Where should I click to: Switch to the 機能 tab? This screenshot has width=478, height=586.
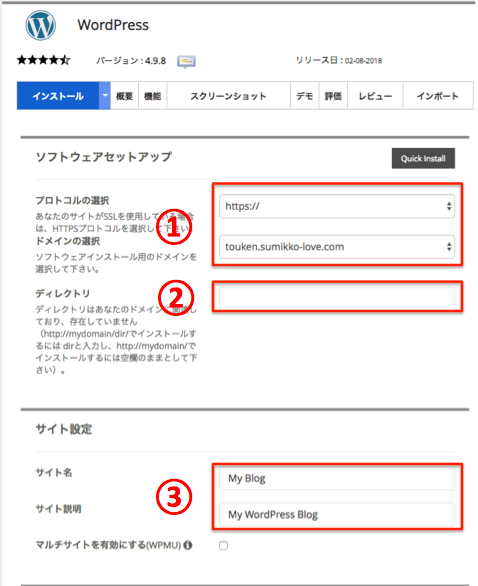click(152, 96)
